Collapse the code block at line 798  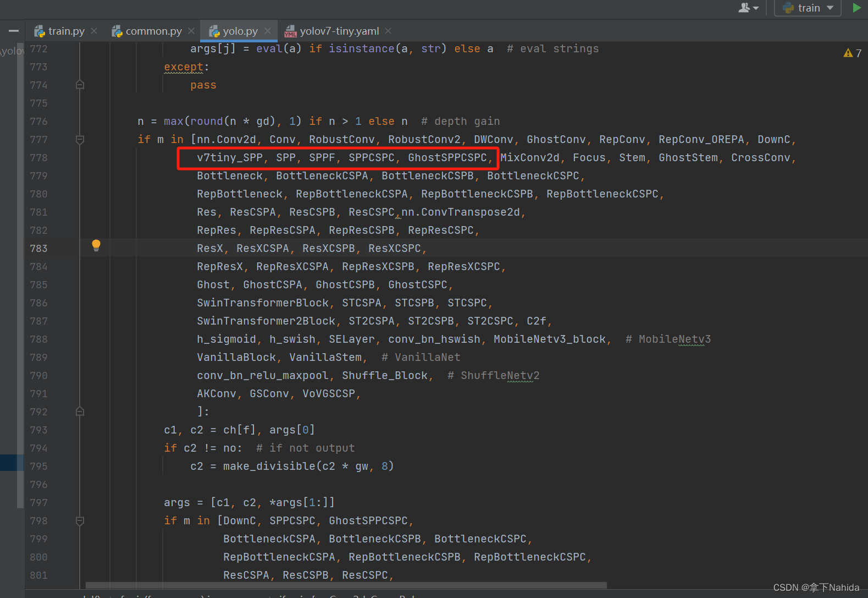[80, 520]
